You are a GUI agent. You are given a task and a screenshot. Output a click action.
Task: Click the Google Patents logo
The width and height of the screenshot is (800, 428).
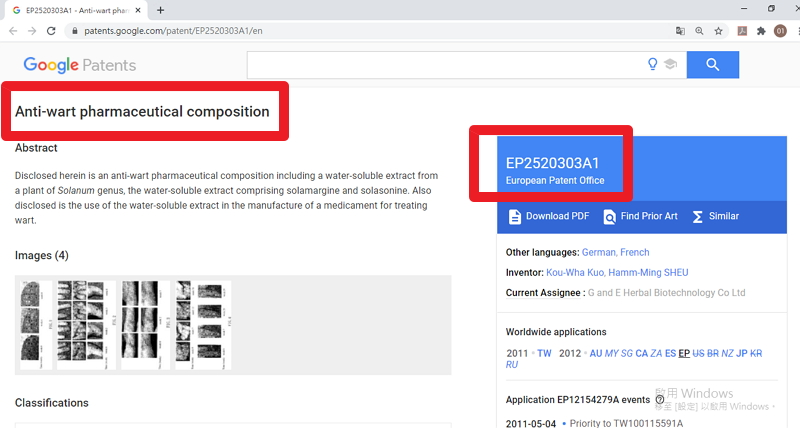[80, 65]
